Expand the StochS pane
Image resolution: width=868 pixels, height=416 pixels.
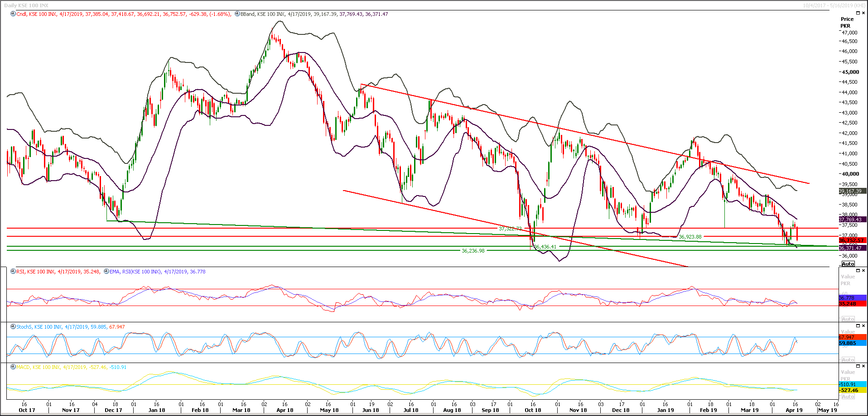click(858, 325)
